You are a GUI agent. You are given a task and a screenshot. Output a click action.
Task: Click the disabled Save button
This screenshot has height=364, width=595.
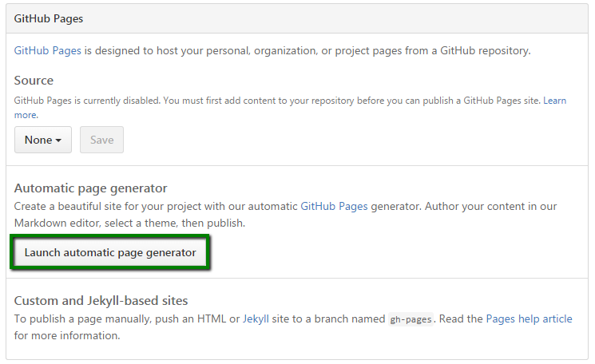tap(101, 140)
